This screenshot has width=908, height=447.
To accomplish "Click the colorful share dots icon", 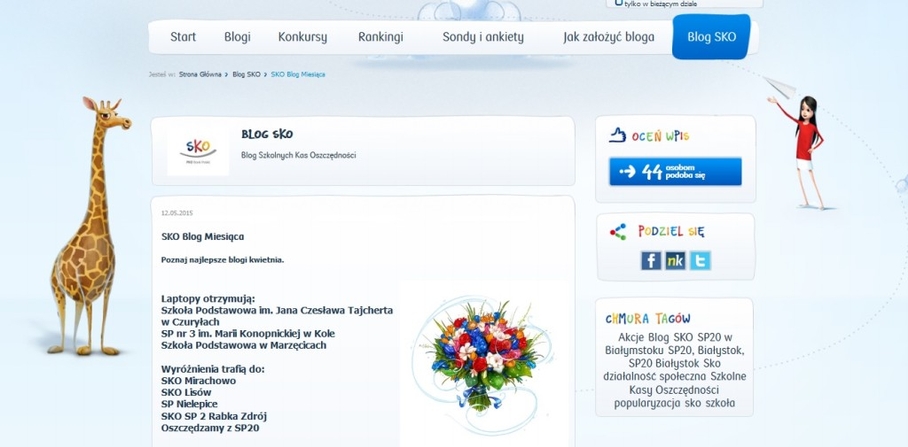I will coord(618,232).
